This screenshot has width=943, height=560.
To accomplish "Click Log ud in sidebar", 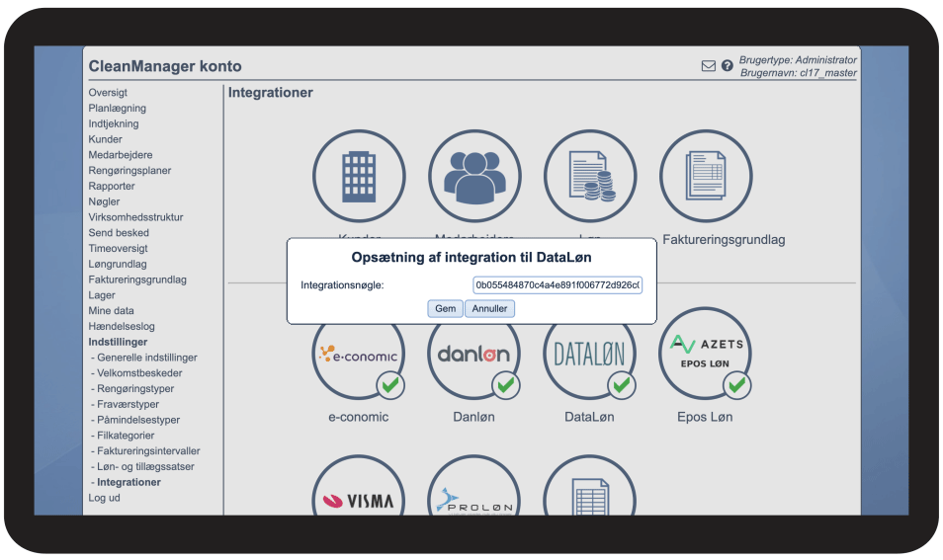I will [x=104, y=499].
